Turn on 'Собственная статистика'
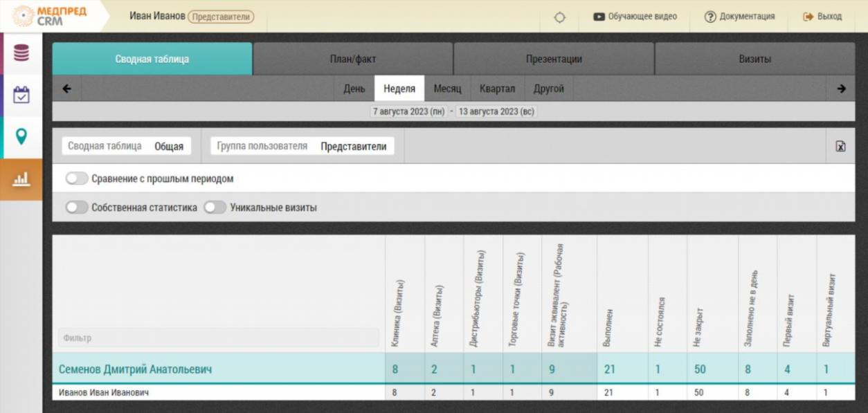The width and height of the screenshot is (868, 413). click(76, 206)
